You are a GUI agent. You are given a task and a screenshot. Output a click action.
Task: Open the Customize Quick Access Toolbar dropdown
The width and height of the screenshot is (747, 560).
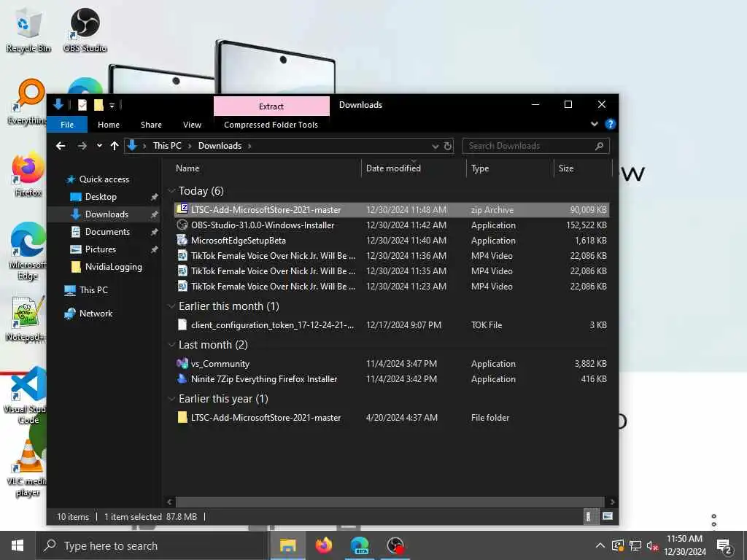click(x=112, y=105)
